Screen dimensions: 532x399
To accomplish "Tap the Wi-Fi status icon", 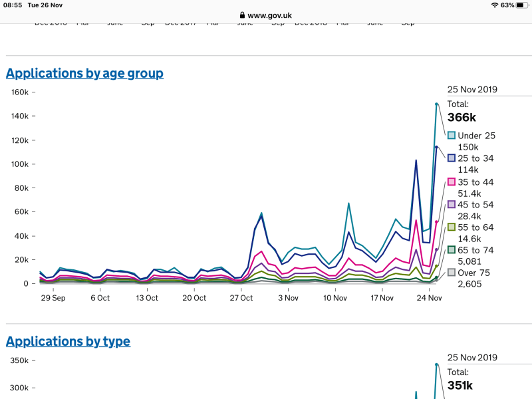I will pos(494,5).
